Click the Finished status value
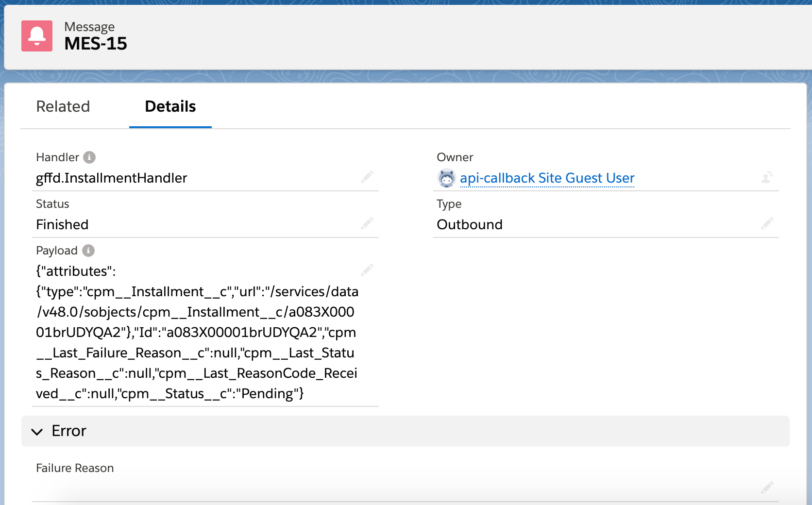The width and height of the screenshot is (812, 505). point(62,225)
